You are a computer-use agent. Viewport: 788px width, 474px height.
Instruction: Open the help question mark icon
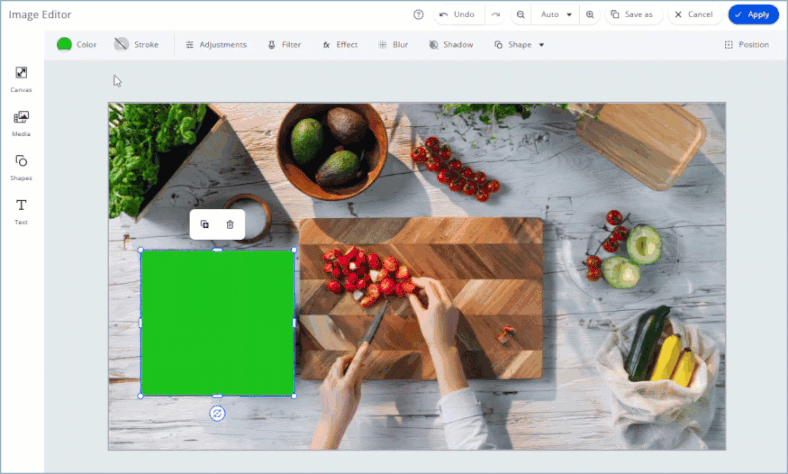418,15
